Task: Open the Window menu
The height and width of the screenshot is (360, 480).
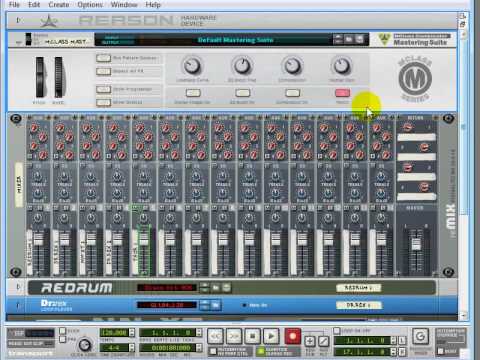Action: [124, 5]
